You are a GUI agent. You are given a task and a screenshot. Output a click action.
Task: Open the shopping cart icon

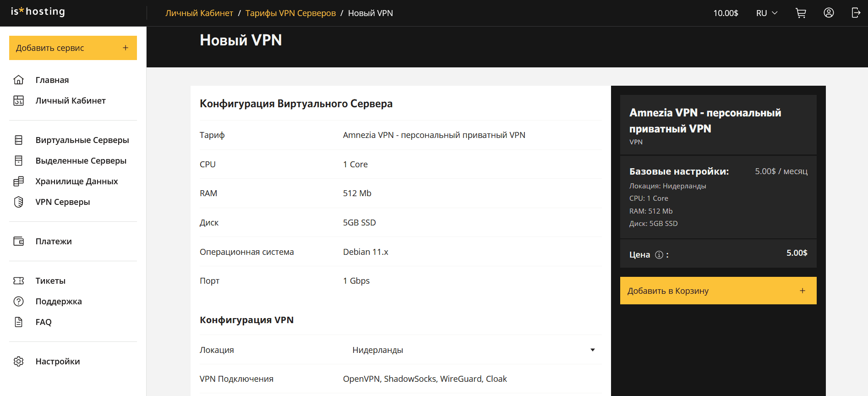pos(801,13)
